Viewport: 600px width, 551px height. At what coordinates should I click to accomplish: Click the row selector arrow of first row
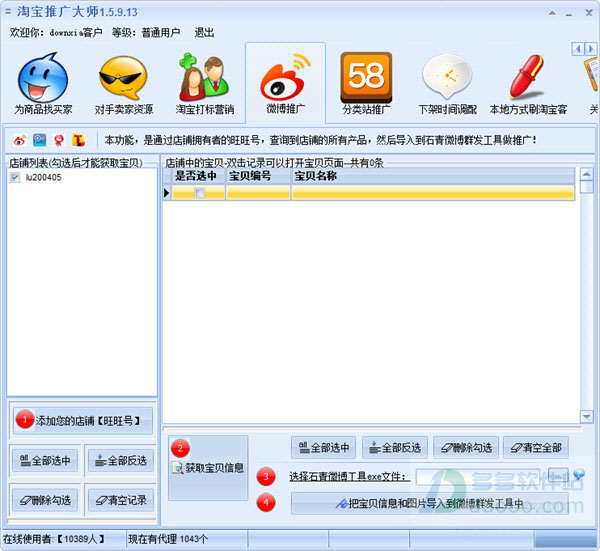click(x=166, y=193)
